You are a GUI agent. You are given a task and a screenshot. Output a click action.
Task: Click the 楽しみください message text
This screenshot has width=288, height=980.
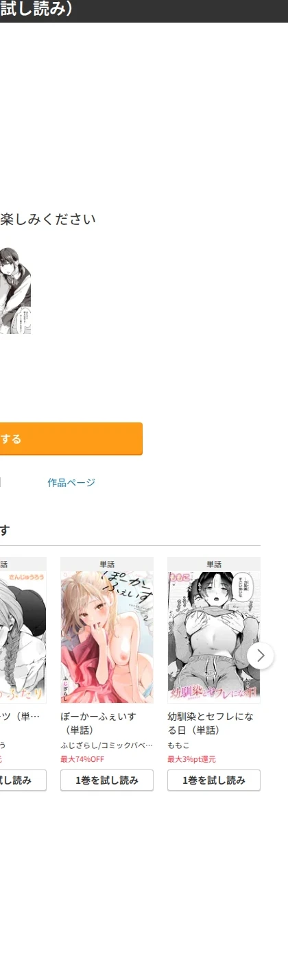[48, 219]
